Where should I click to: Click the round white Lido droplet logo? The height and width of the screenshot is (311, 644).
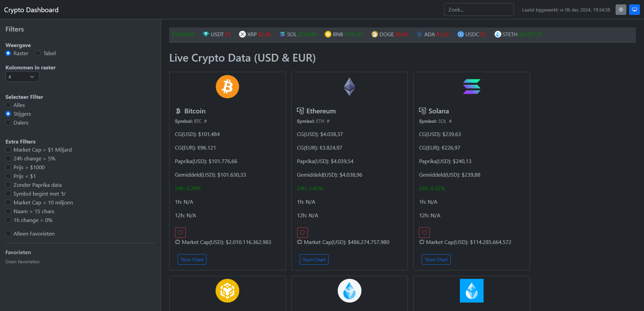click(x=350, y=291)
